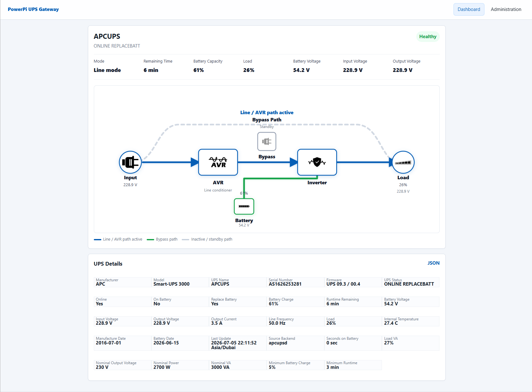Click the Replace Battery Yes cell
This screenshot has width=532, height=392.
click(x=238, y=302)
